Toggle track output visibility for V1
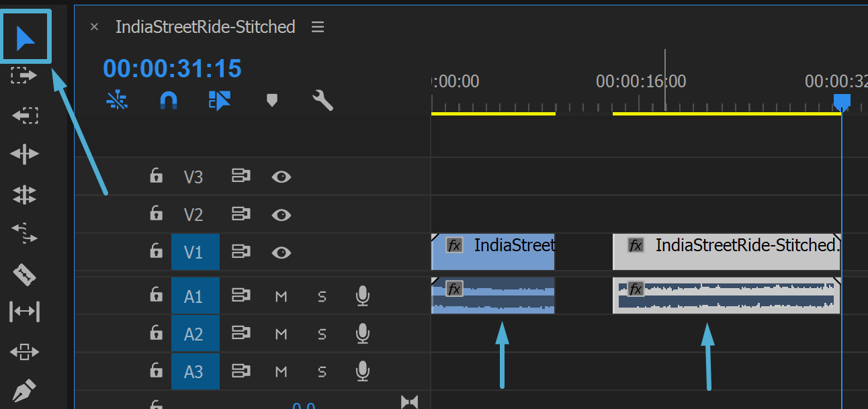The height and width of the screenshot is (409, 868). point(281,252)
